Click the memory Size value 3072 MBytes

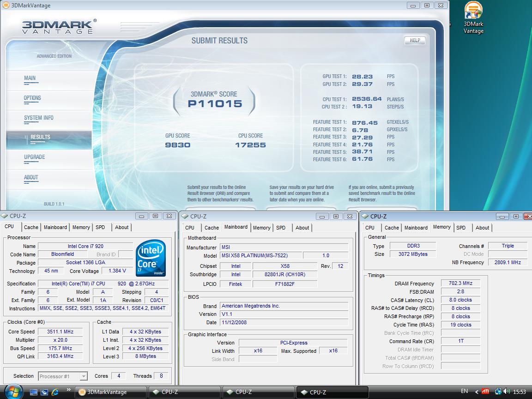point(413,254)
